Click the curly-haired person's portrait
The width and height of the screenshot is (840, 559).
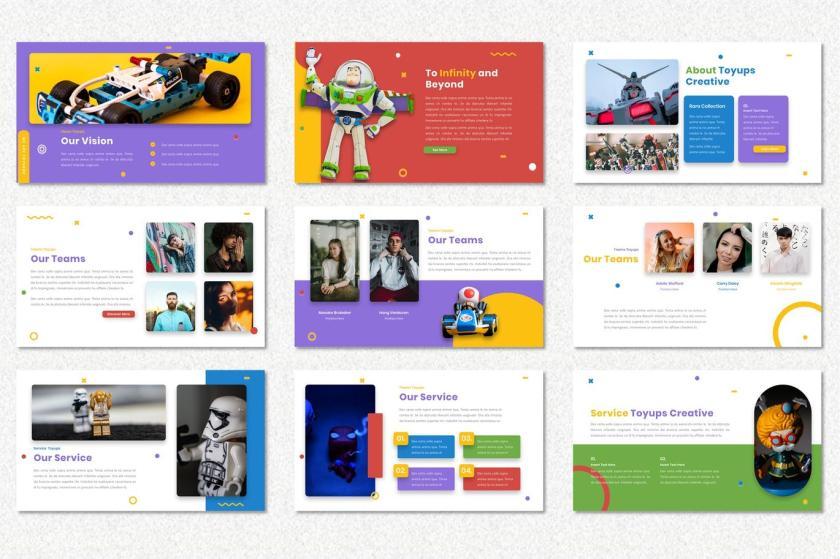click(x=228, y=248)
